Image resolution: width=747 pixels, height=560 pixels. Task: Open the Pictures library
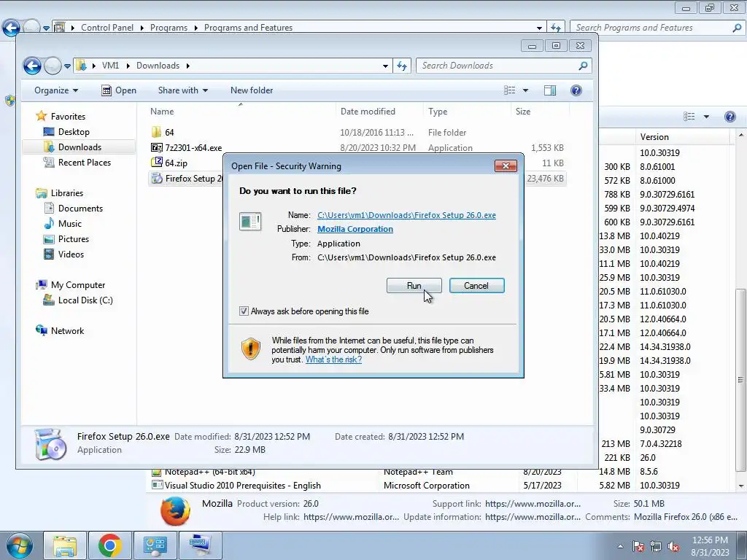(x=74, y=239)
